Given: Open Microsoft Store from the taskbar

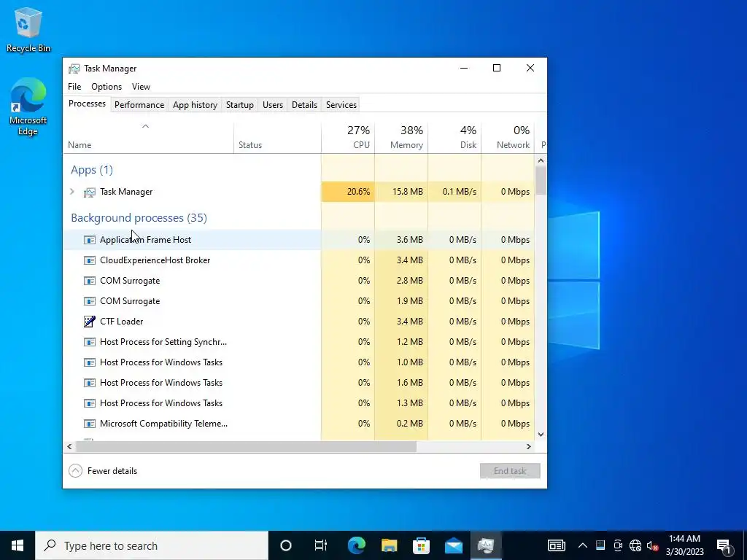Looking at the screenshot, I should [421, 545].
